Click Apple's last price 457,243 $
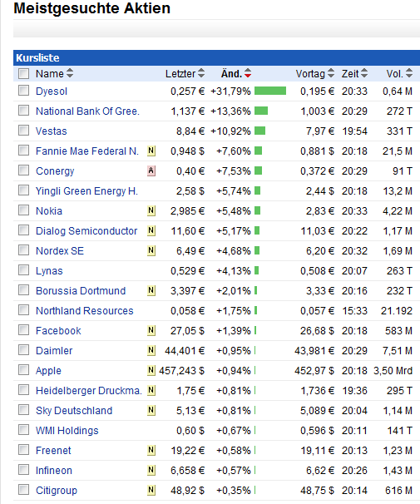 pyautogui.click(x=181, y=371)
